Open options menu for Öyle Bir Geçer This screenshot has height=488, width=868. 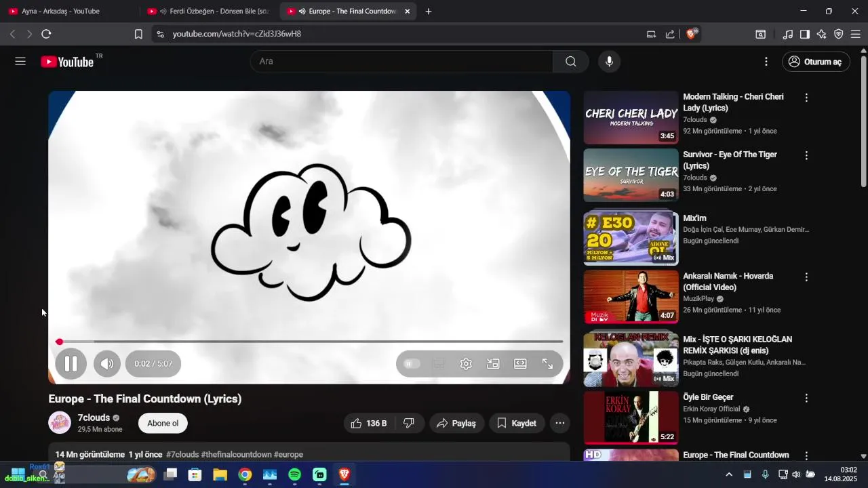[x=806, y=398]
